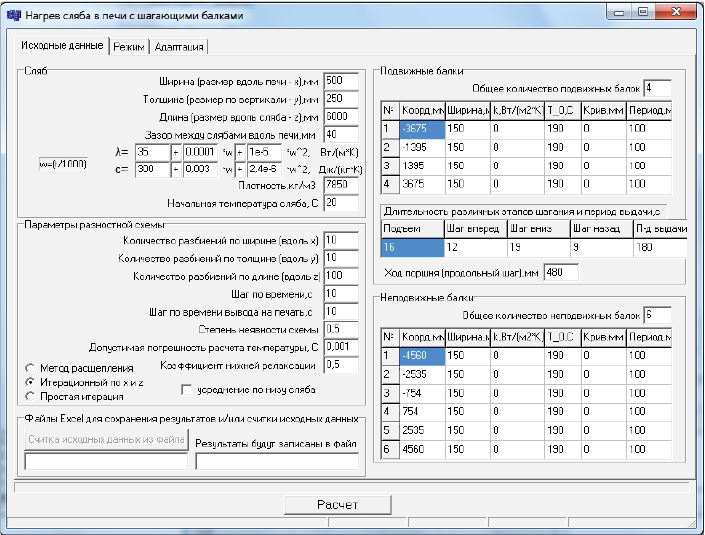
Task: Select Подъем cell with value 16
Action: pos(412,246)
